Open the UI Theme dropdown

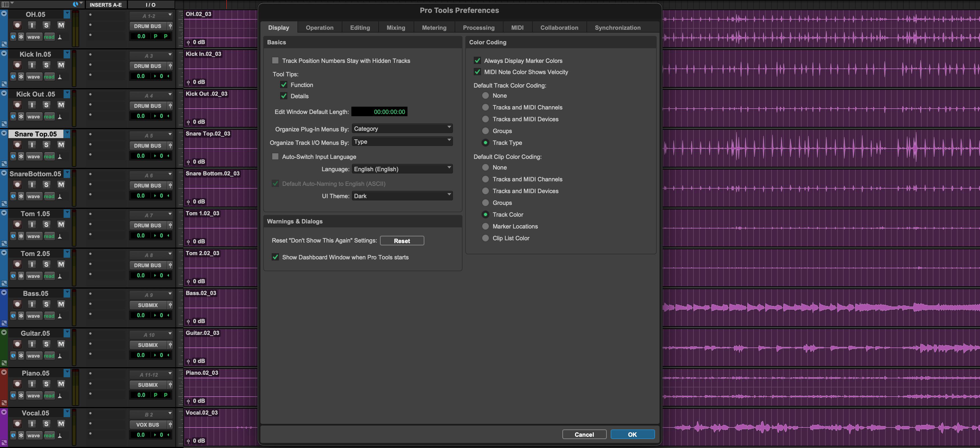tap(402, 196)
